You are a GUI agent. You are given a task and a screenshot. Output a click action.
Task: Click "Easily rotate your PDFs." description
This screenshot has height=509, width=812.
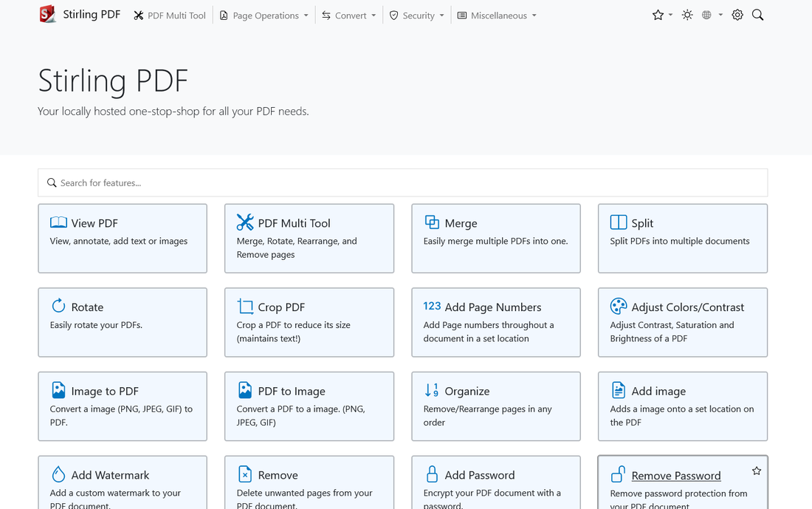96,325
